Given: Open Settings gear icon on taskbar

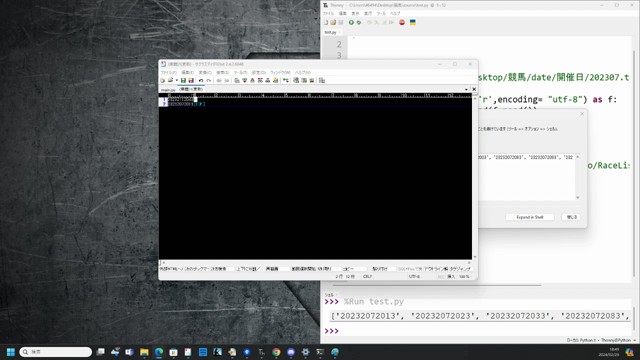Looking at the screenshot, I should tap(305, 352).
